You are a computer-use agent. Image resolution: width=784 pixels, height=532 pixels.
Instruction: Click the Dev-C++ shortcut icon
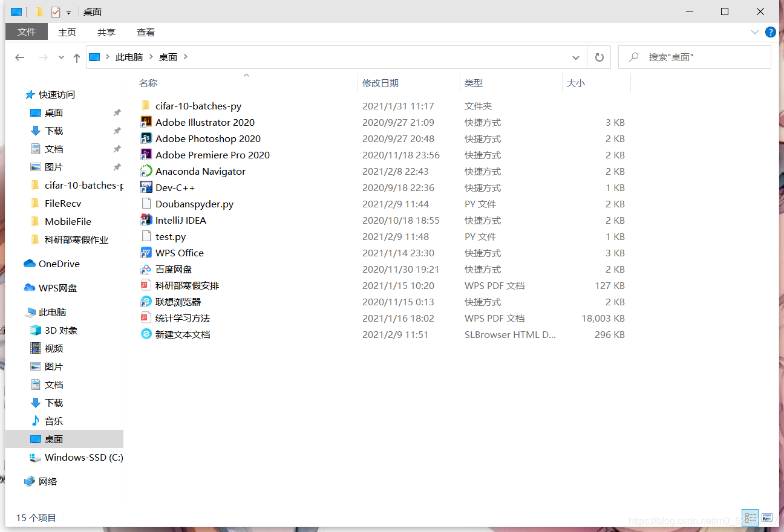146,187
